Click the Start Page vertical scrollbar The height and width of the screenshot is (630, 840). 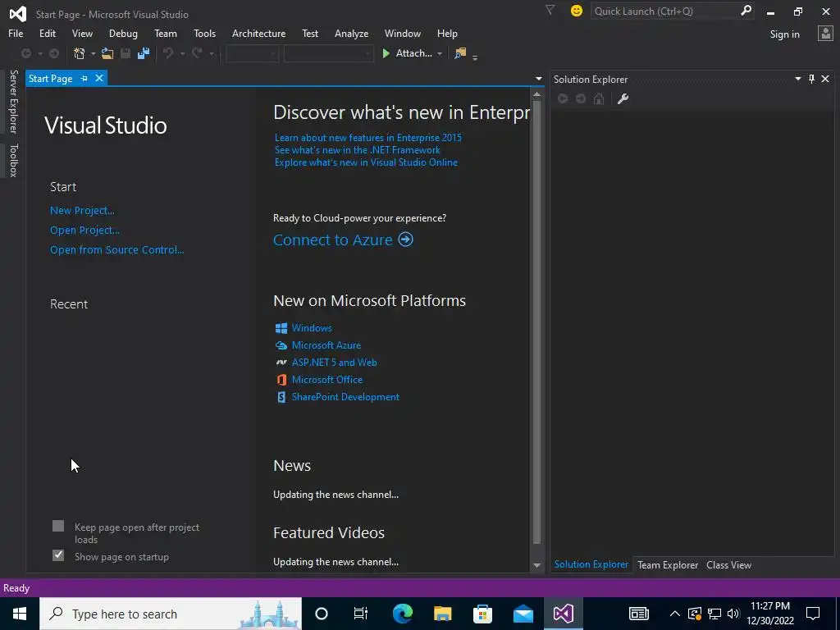tap(536, 322)
